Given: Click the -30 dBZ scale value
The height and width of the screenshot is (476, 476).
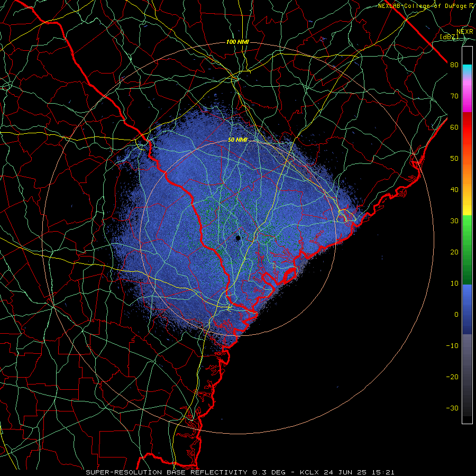Looking at the screenshot, I should [x=452, y=408].
